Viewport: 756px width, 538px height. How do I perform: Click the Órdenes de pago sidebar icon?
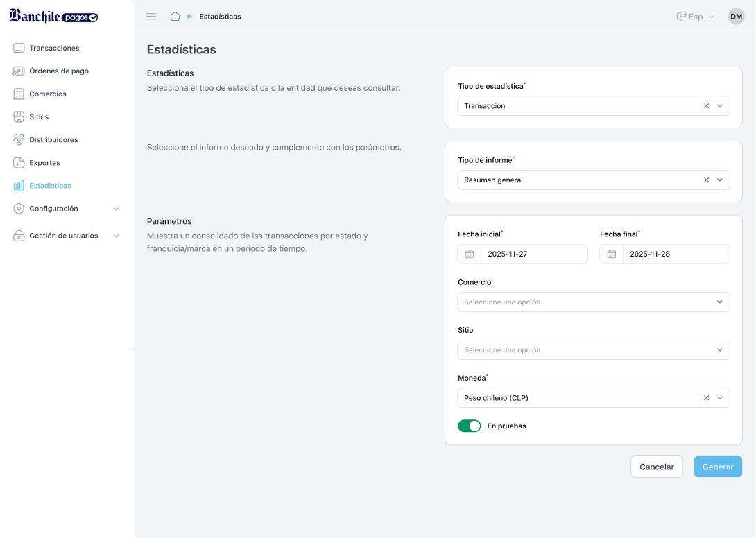pos(19,71)
